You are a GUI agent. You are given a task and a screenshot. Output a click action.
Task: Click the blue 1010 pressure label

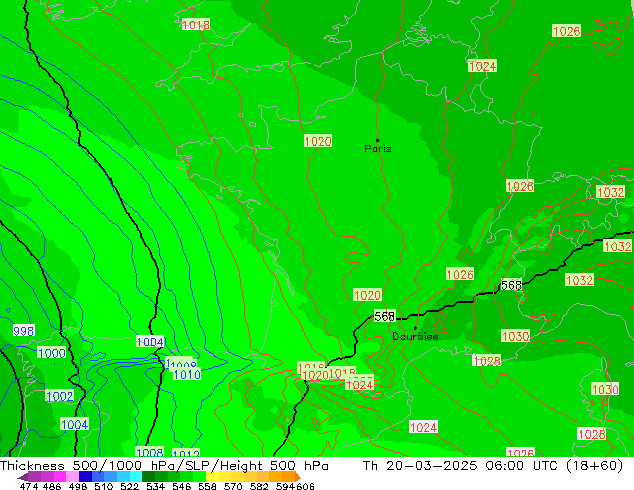187,374
